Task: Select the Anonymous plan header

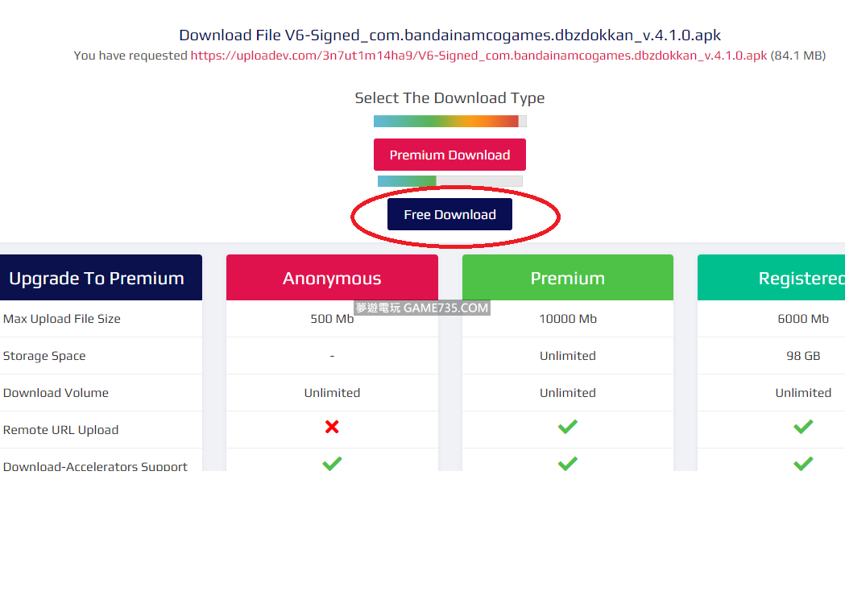Action: [332, 279]
